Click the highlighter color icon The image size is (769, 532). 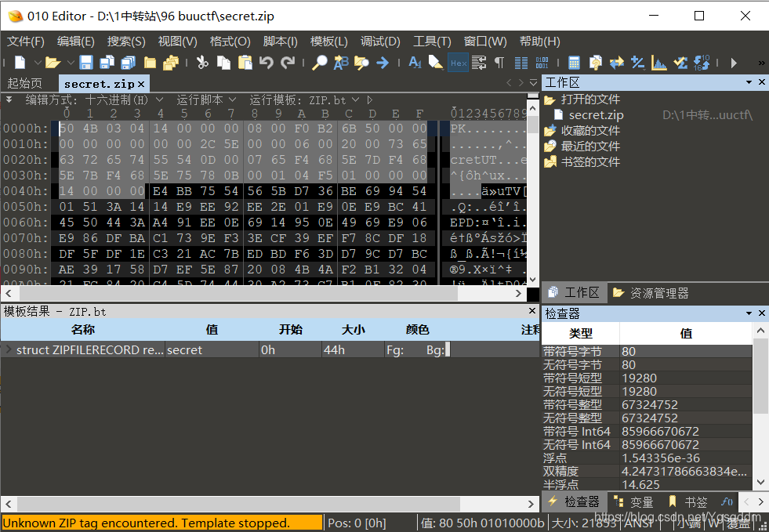coord(436,62)
